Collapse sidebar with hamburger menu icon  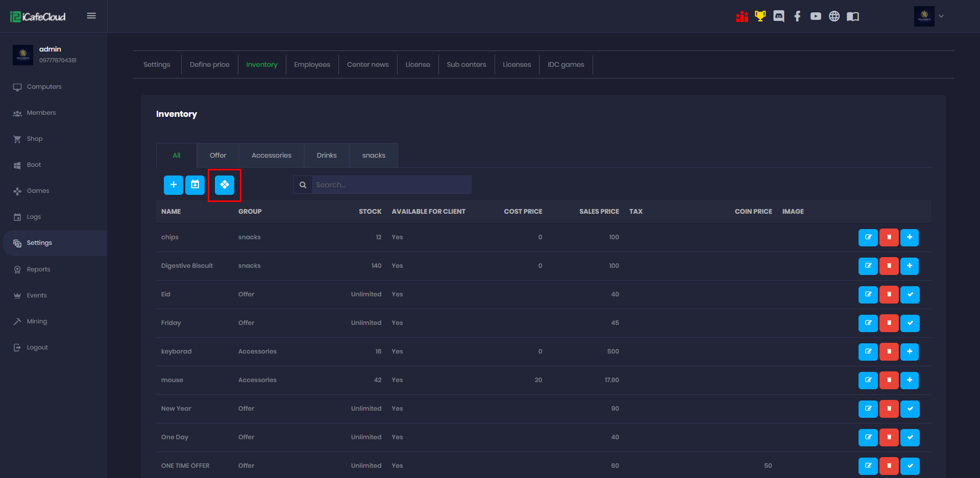point(91,16)
